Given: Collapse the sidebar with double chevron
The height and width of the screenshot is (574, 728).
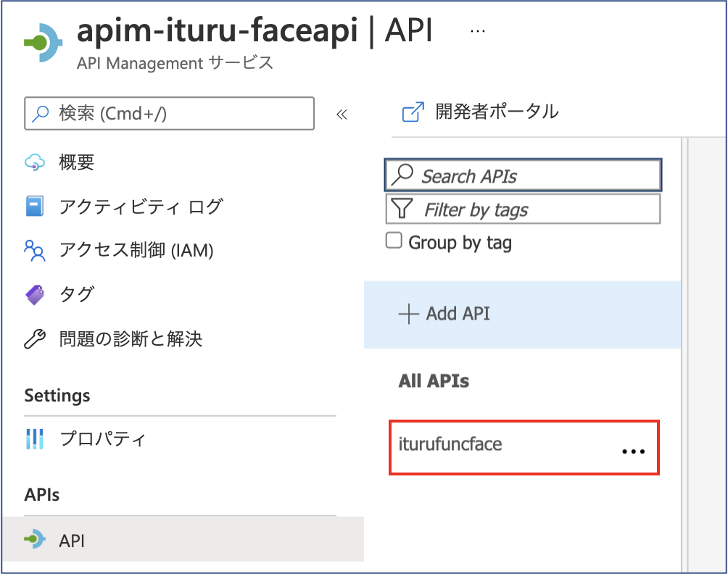Looking at the screenshot, I should (x=342, y=115).
